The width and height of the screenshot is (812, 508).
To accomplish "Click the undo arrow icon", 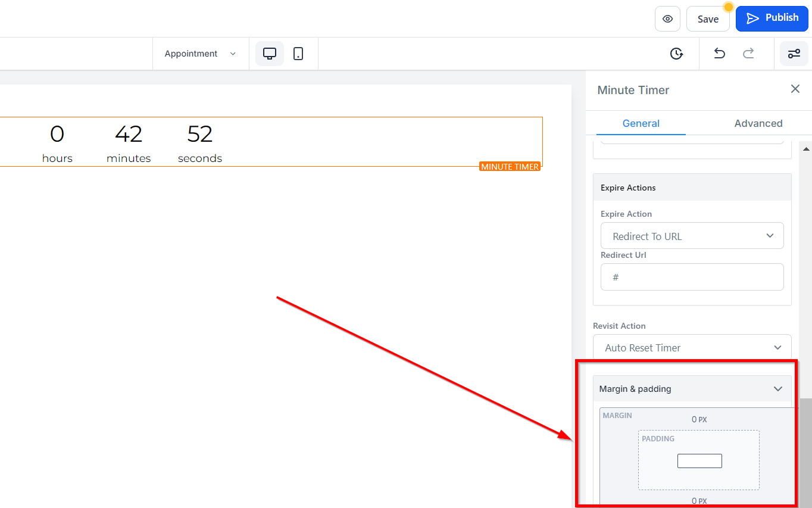I will (719, 54).
